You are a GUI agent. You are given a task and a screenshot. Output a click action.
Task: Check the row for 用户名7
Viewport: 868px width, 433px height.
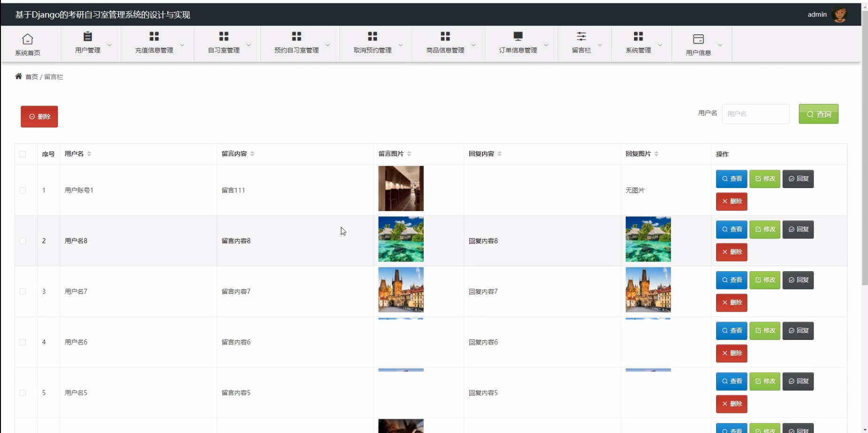(23, 291)
